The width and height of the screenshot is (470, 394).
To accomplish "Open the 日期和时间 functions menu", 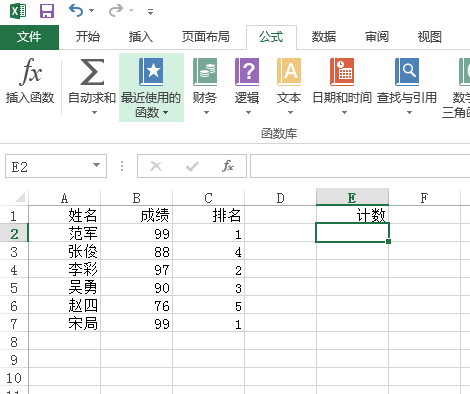I will click(x=342, y=87).
